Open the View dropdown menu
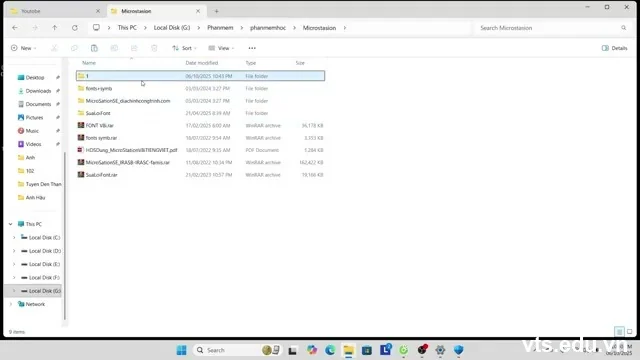Screen dimensions: 640x360 coord(221,48)
